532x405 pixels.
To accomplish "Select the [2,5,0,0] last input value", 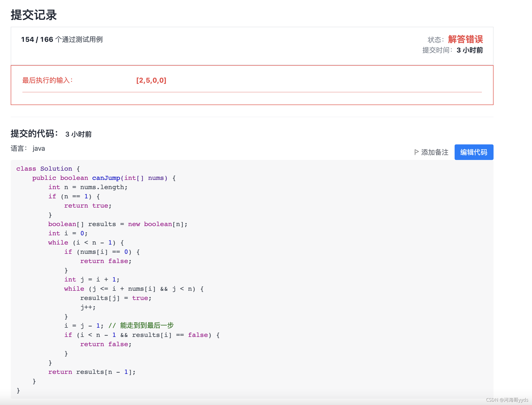I will pyautogui.click(x=151, y=80).
